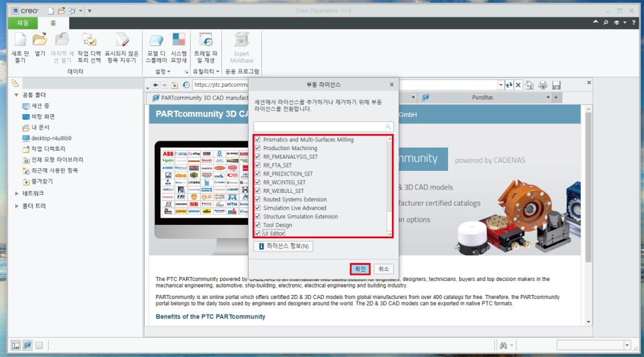
Task: Select desktop-r4u9ib9 computer item
Action: [47, 138]
